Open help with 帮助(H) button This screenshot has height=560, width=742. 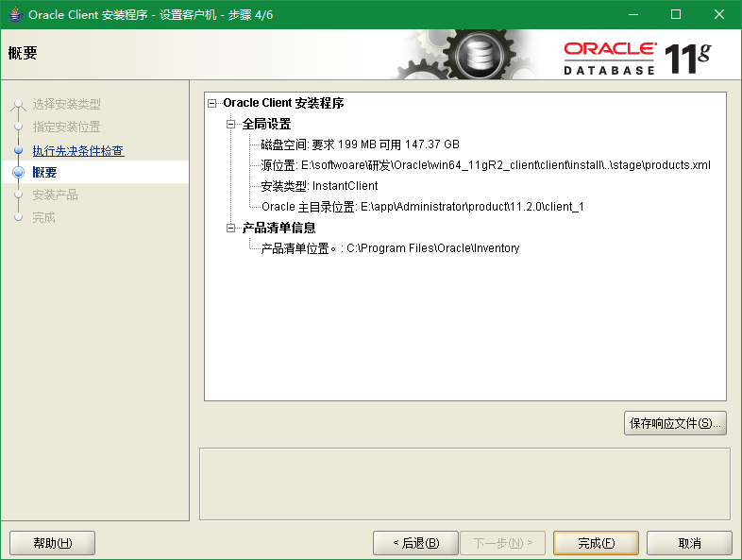click(x=52, y=543)
